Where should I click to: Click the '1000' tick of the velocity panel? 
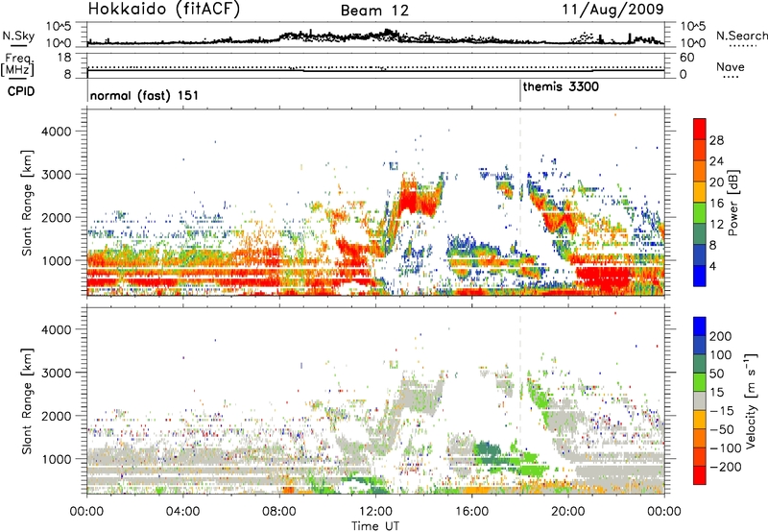pos(56,459)
